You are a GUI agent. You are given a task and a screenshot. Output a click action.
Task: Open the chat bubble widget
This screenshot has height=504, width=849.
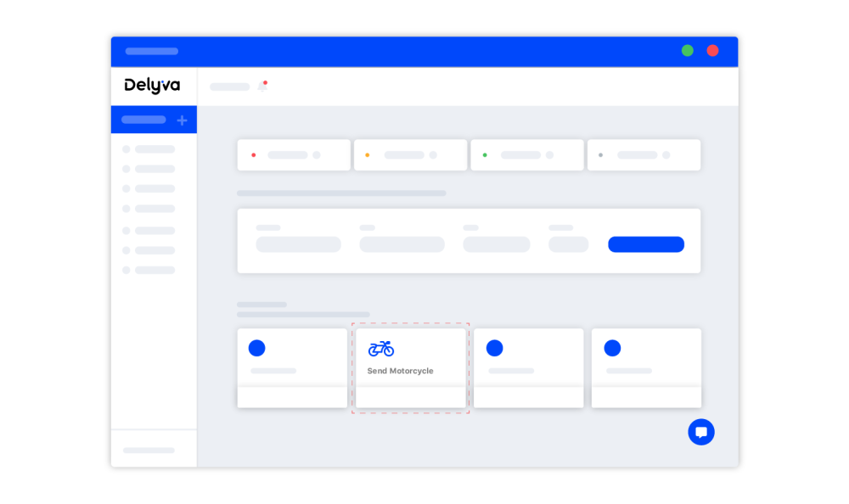(700, 432)
